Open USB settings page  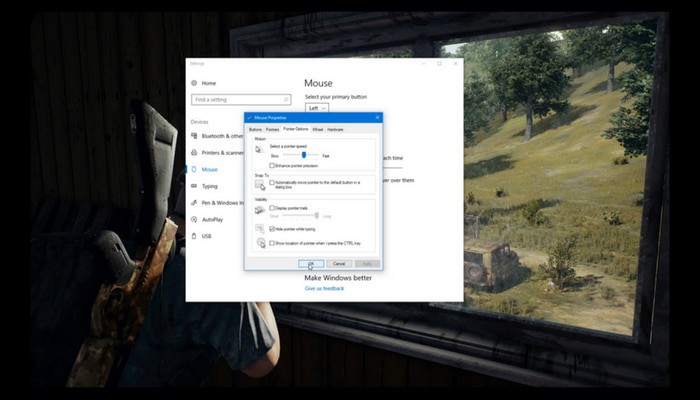click(206, 236)
